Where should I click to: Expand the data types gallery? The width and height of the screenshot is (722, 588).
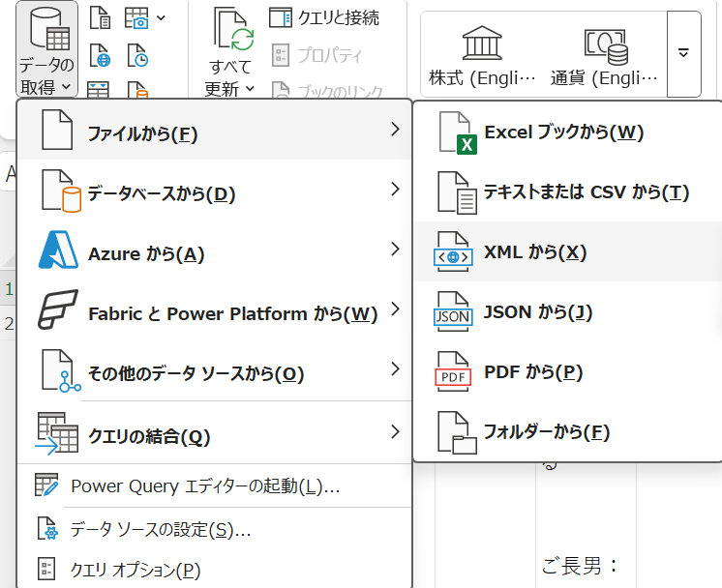[684, 54]
